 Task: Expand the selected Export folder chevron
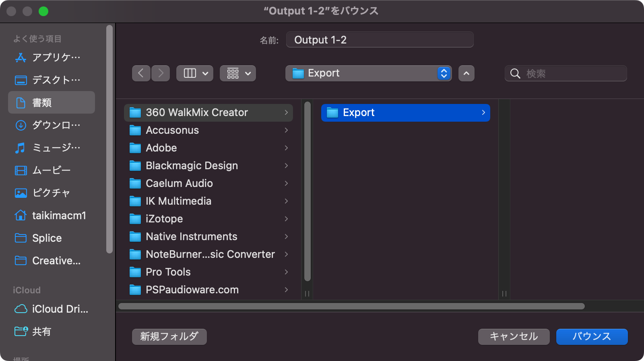tap(483, 112)
